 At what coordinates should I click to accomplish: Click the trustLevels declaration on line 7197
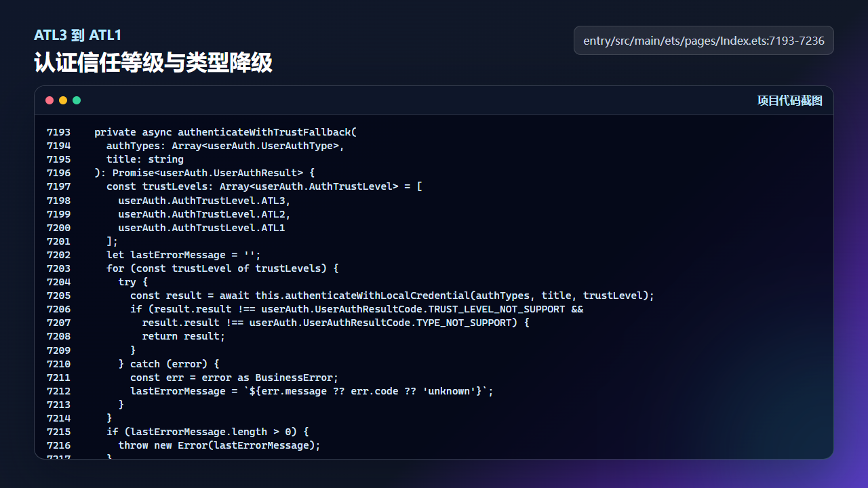264,186
